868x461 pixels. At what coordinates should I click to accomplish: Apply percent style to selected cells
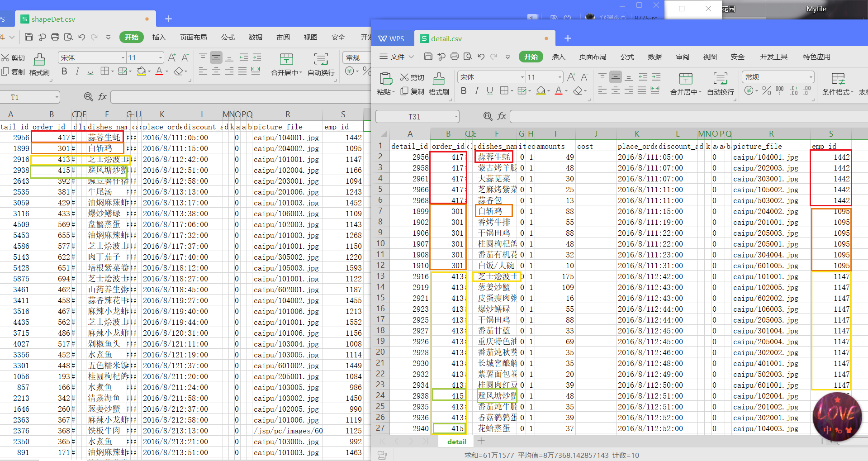pyautogui.click(x=767, y=90)
